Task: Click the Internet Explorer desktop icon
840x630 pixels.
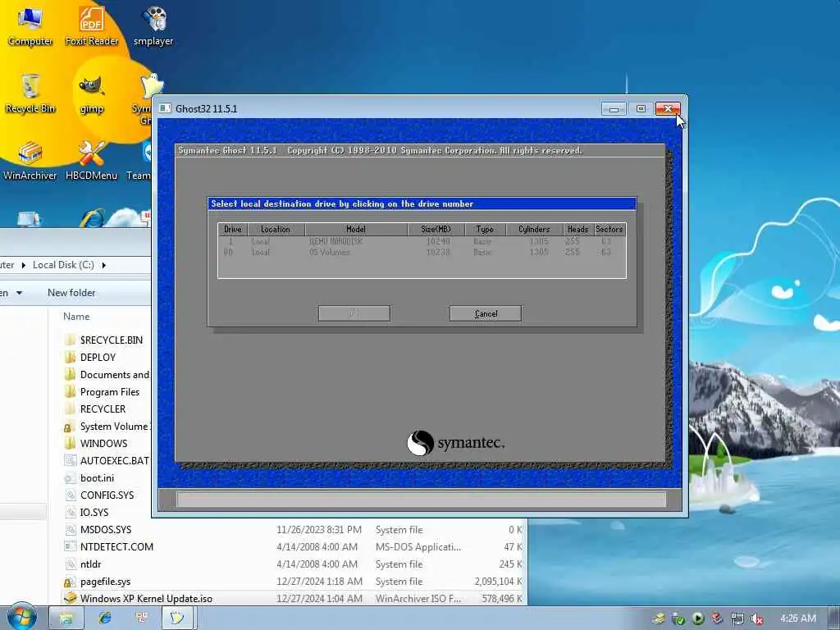Action: tap(92, 218)
